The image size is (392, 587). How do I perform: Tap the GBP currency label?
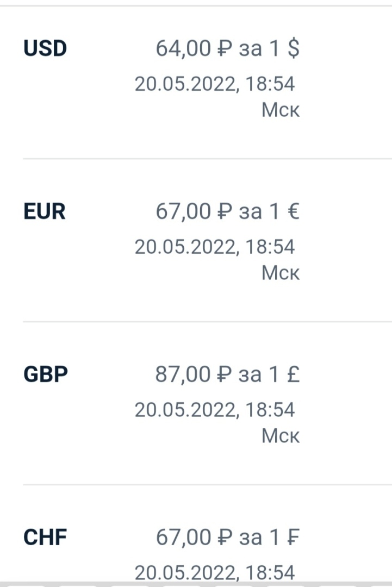(46, 374)
